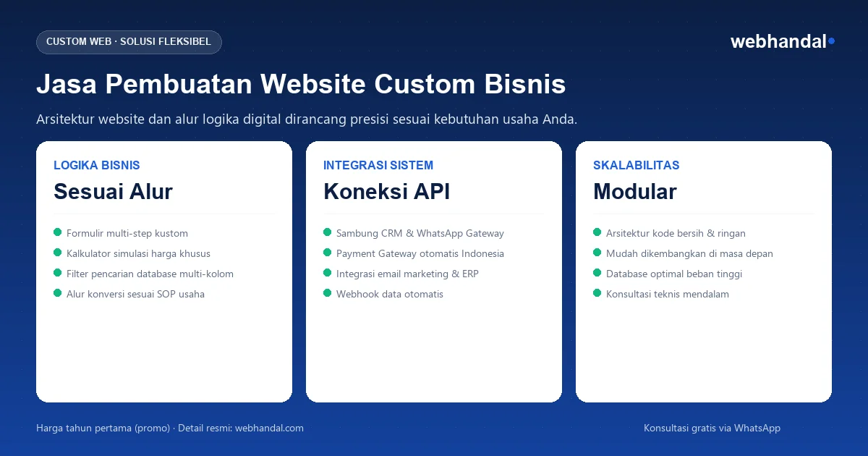Click the Sesuai Alur card title

(x=113, y=191)
